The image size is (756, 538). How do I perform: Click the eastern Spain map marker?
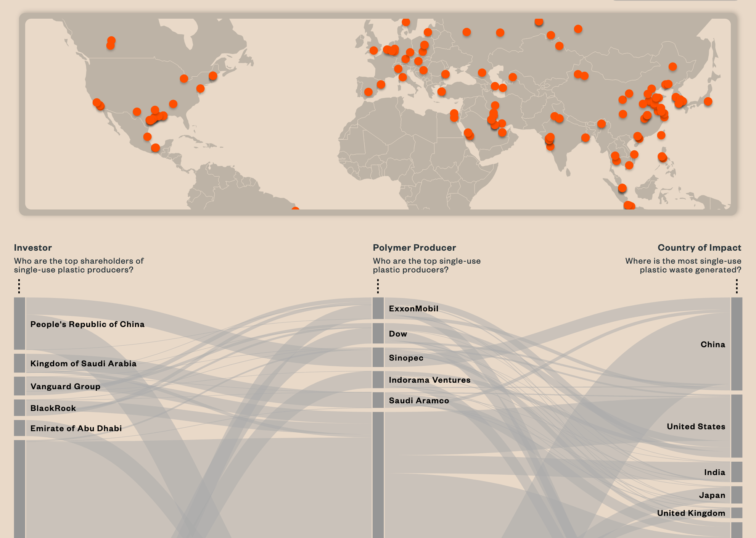381,84
